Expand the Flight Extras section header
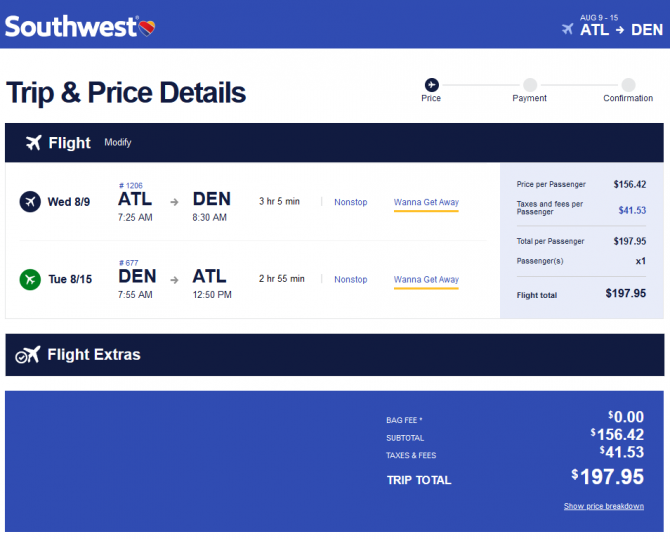Image resolution: width=670 pixels, height=539 pixels. 335,355
